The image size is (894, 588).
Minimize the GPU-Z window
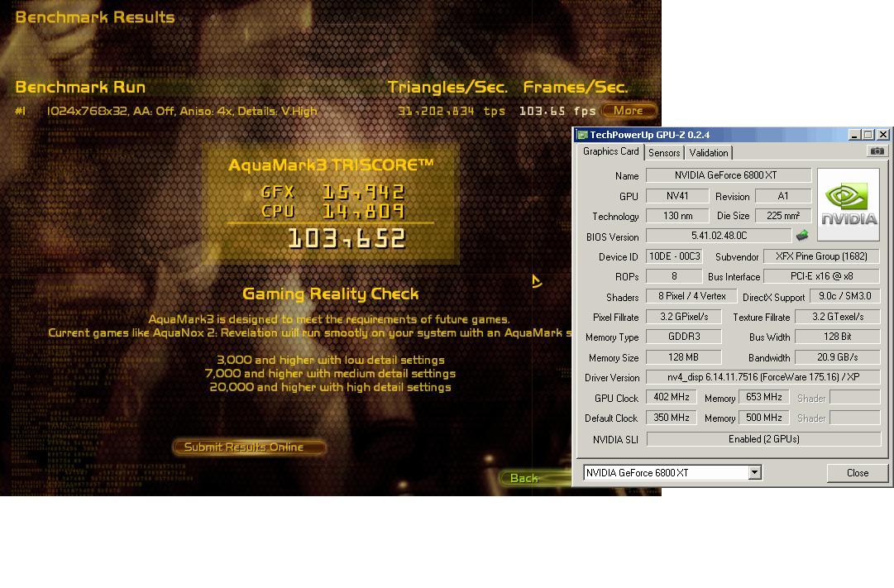[854, 135]
